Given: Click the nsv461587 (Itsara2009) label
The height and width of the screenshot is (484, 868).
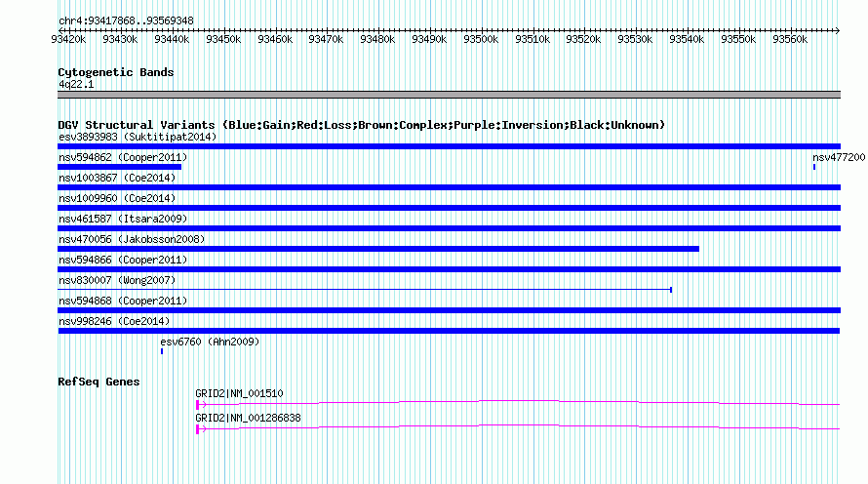Looking at the screenshot, I should tap(123, 219).
